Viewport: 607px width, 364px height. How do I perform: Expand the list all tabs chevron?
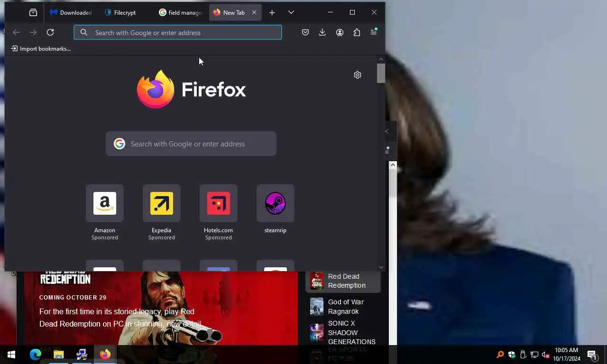click(291, 13)
